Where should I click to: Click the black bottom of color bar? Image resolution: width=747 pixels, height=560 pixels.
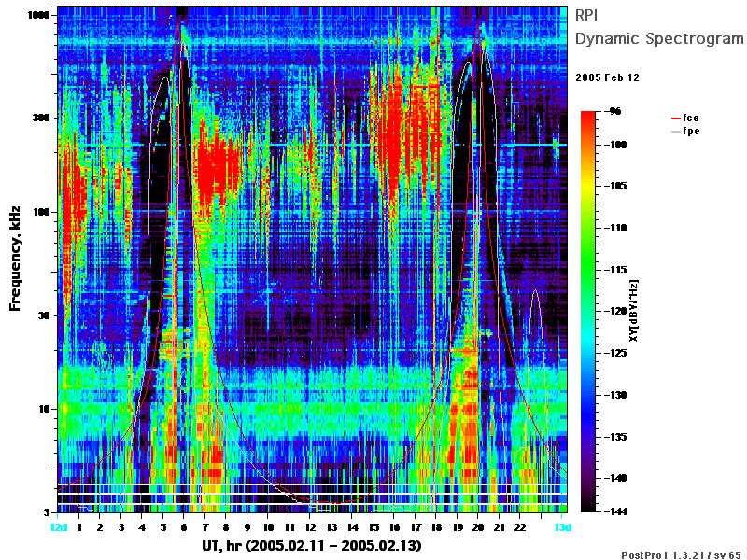point(588,509)
